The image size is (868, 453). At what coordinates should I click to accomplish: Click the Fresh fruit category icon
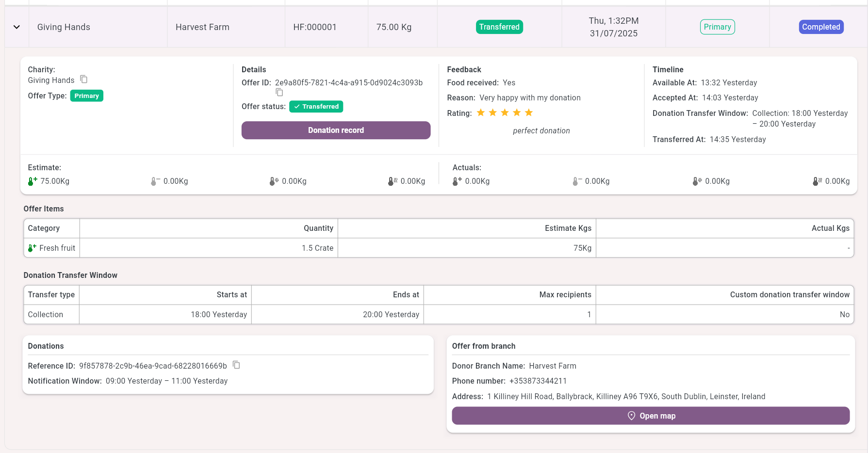click(32, 248)
